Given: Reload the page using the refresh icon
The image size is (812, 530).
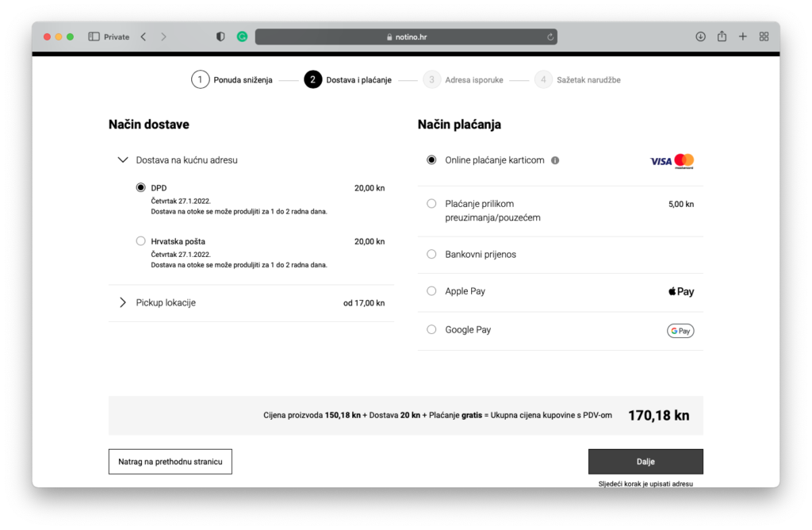Looking at the screenshot, I should tap(550, 36).
